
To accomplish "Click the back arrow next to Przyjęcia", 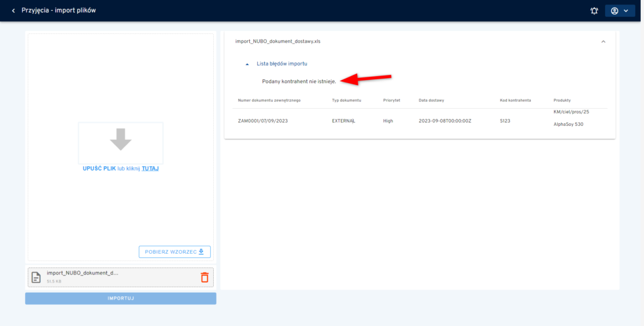I will [x=13, y=11].
